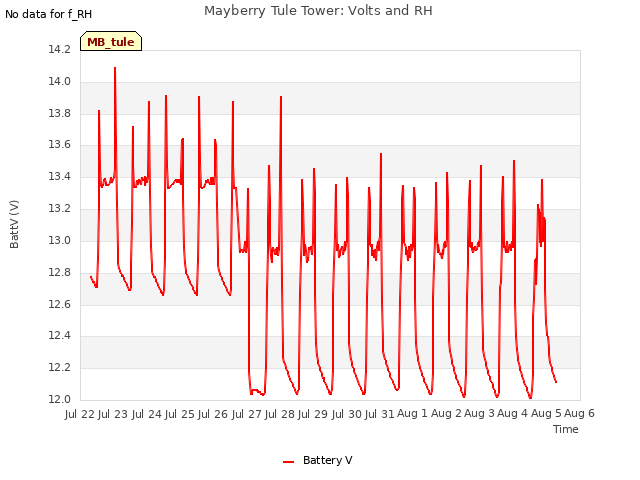Click the 13.6 y-axis value
Viewport: 640px width, 480px height.
pos(60,145)
